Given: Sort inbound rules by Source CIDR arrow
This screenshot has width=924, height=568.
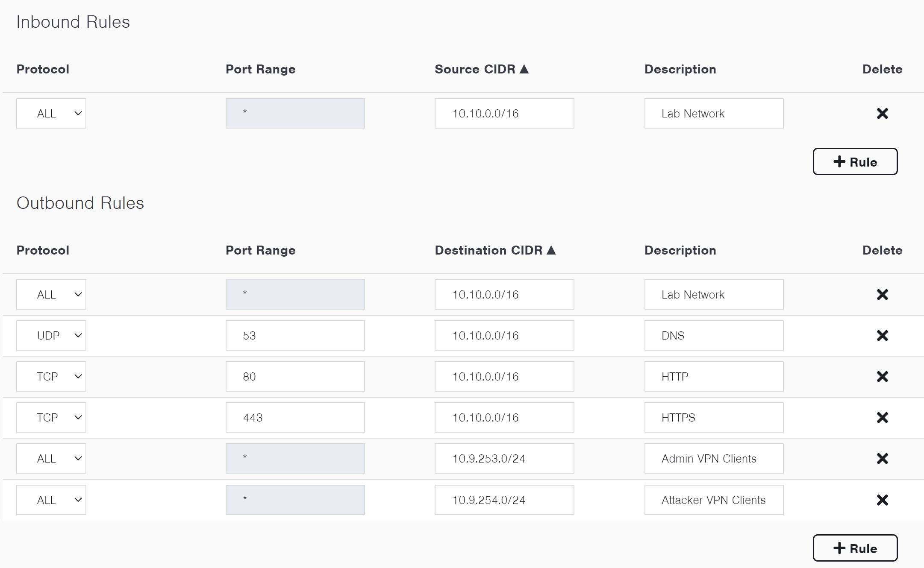Looking at the screenshot, I should pos(524,69).
